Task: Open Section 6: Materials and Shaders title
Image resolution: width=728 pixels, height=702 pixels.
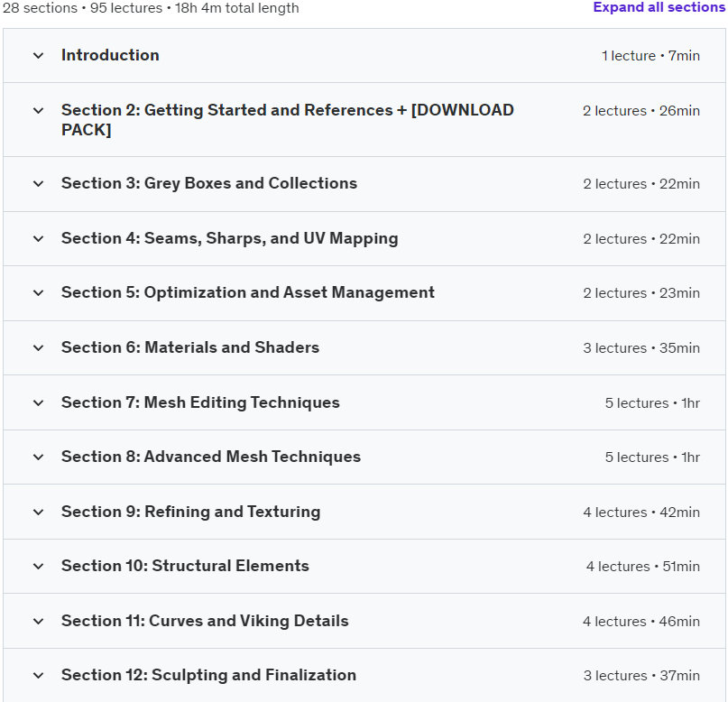Action: [190, 347]
